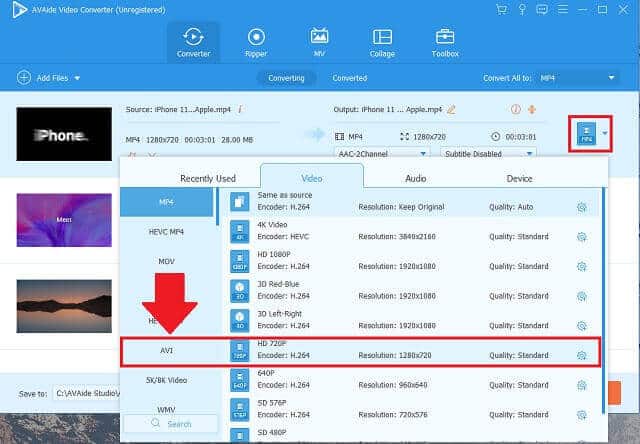The width and height of the screenshot is (640, 444).
Task: Choose the 640P preset icon
Action: tap(240, 380)
